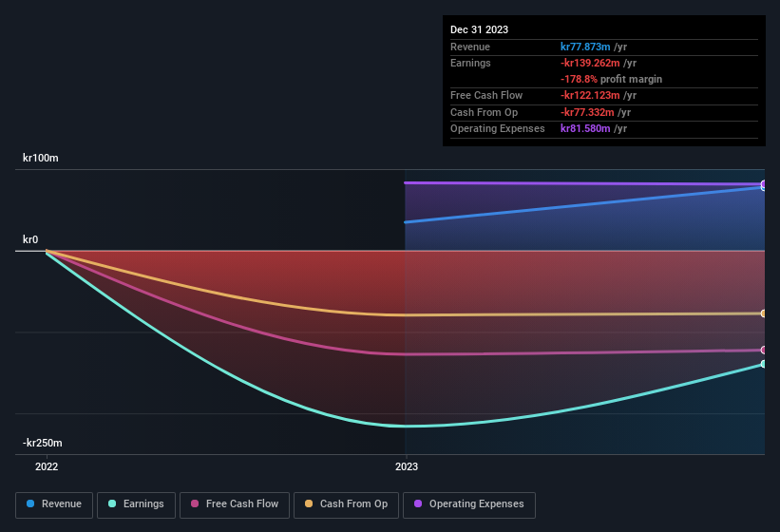
Task: Click the Cash From Op label in tooltip
Action: tap(484, 112)
